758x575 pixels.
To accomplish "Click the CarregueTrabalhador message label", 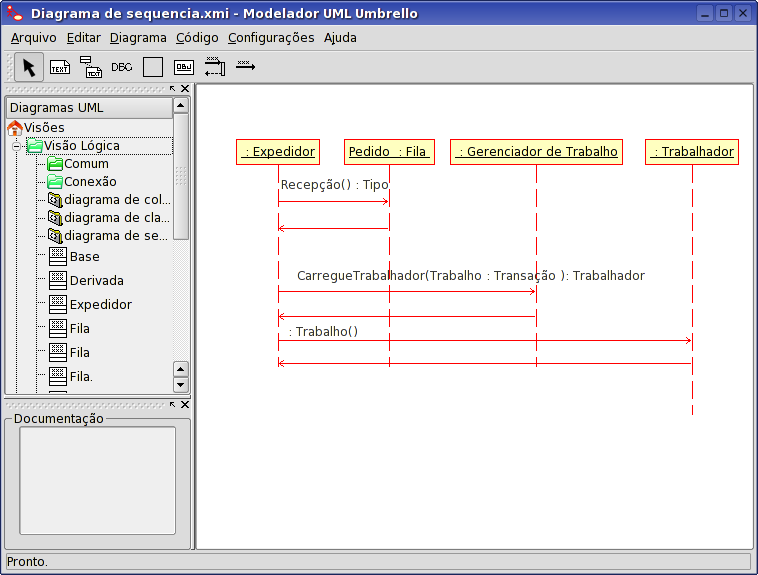I will pos(471,276).
